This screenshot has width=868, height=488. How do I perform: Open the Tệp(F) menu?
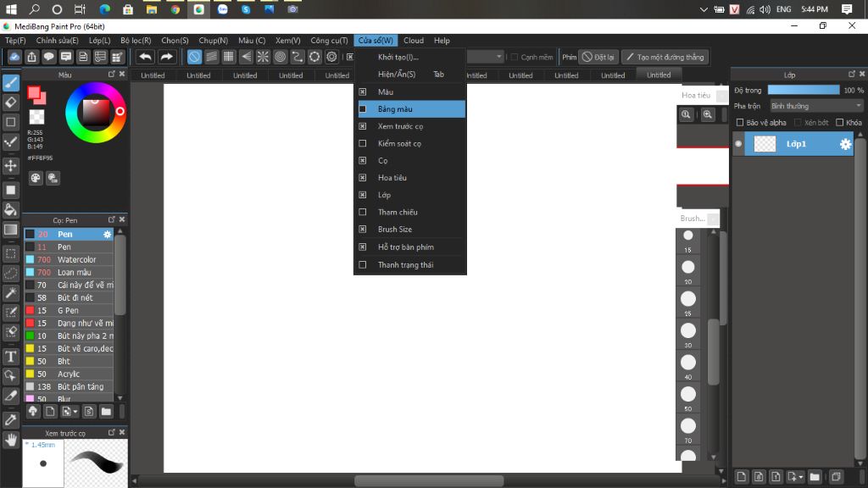click(15, 41)
